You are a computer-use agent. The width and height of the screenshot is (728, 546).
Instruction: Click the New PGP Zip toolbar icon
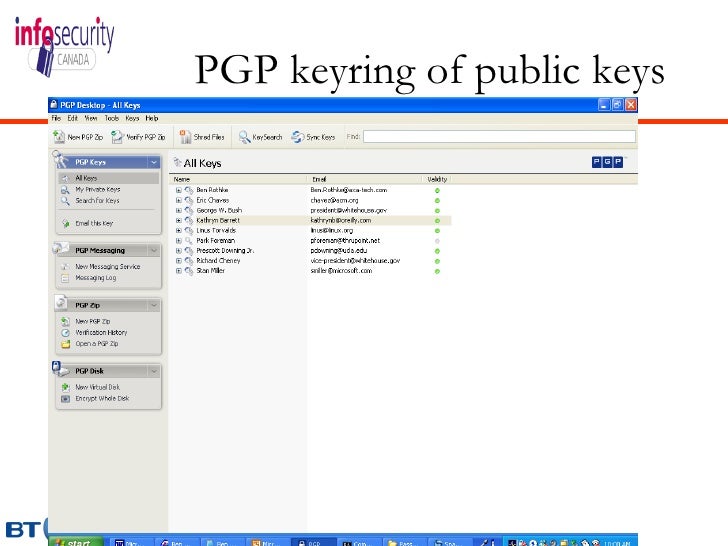tap(59, 137)
